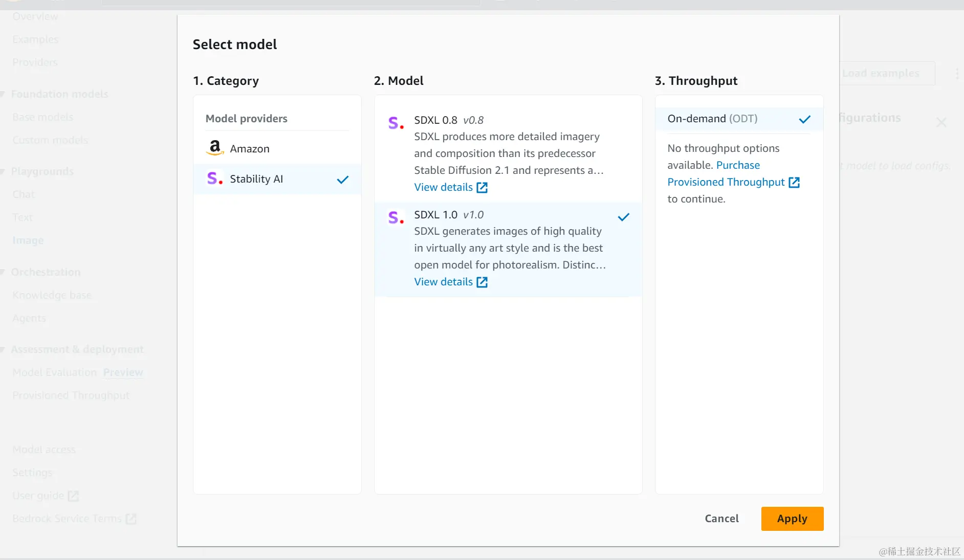Go to Base models page
This screenshot has width=964, height=560.
point(43,117)
